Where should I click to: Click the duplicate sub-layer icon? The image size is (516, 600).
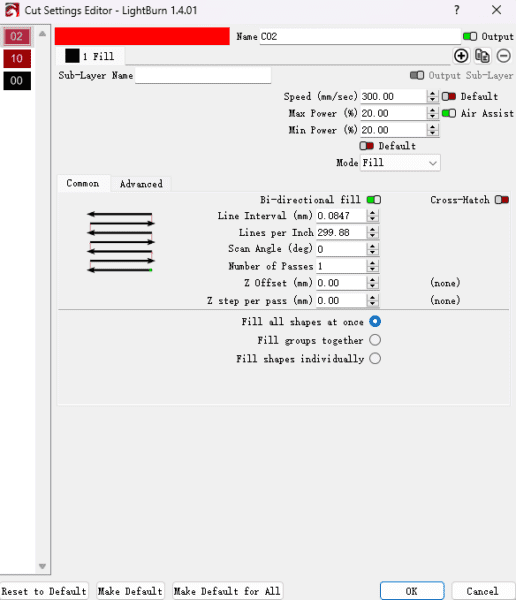[x=482, y=56]
